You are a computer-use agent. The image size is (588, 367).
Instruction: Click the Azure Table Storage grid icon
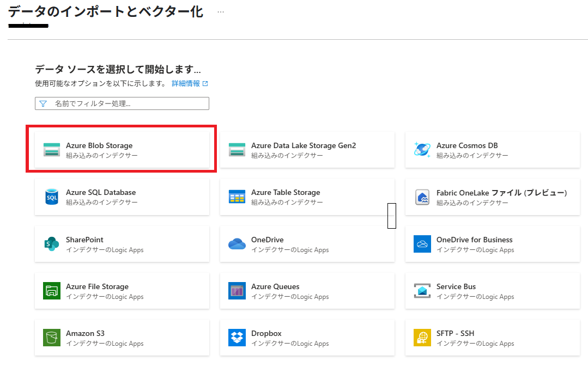click(x=237, y=197)
